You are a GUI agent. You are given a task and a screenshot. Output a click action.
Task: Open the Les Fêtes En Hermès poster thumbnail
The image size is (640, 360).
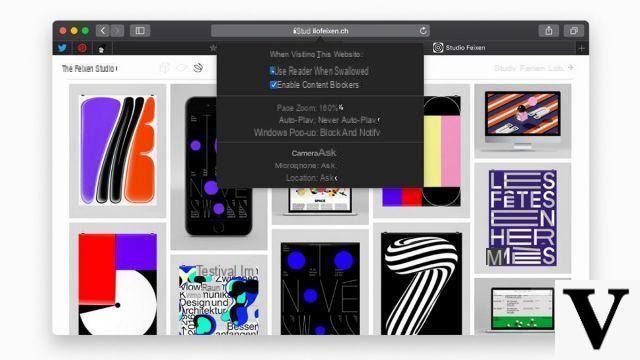click(x=522, y=218)
